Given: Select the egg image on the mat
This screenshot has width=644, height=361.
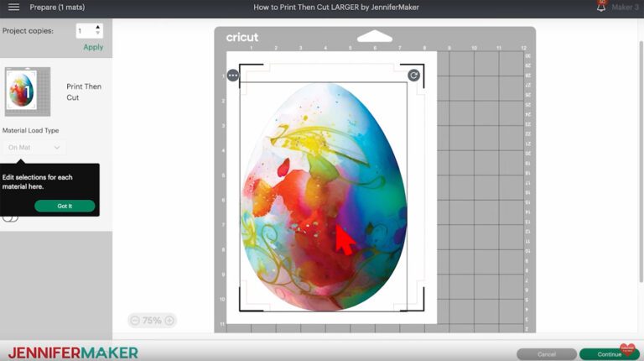Looking at the screenshot, I should 324,196.
